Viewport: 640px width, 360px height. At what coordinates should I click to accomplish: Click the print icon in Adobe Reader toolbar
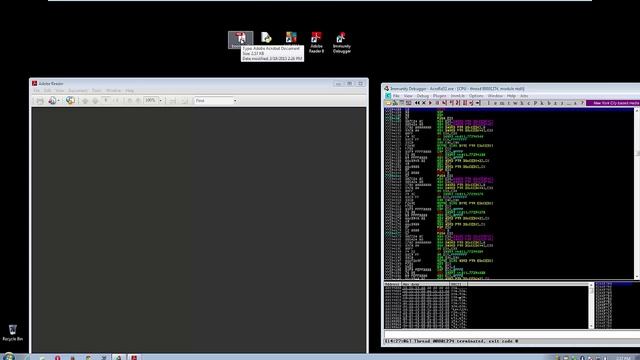click(x=40, y=100)
